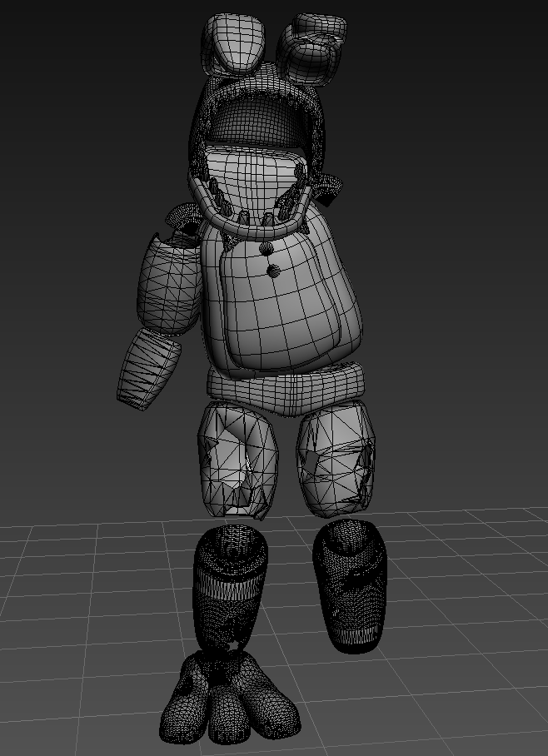Select the shin attached to the foot
The image size is (548, 756).
click(230, 588)
